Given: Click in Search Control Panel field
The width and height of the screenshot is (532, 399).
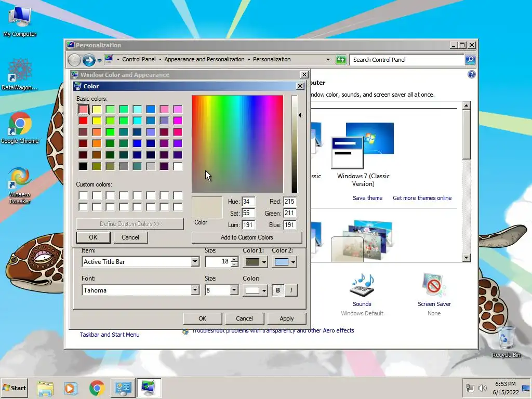Looking at the screenshot, I should click(x=407, y=60).
